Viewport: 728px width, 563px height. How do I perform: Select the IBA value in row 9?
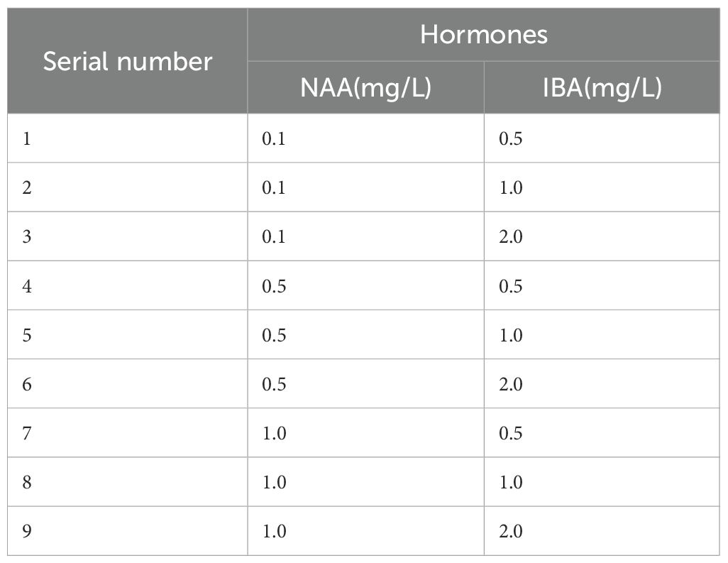[x=511, y=531]
